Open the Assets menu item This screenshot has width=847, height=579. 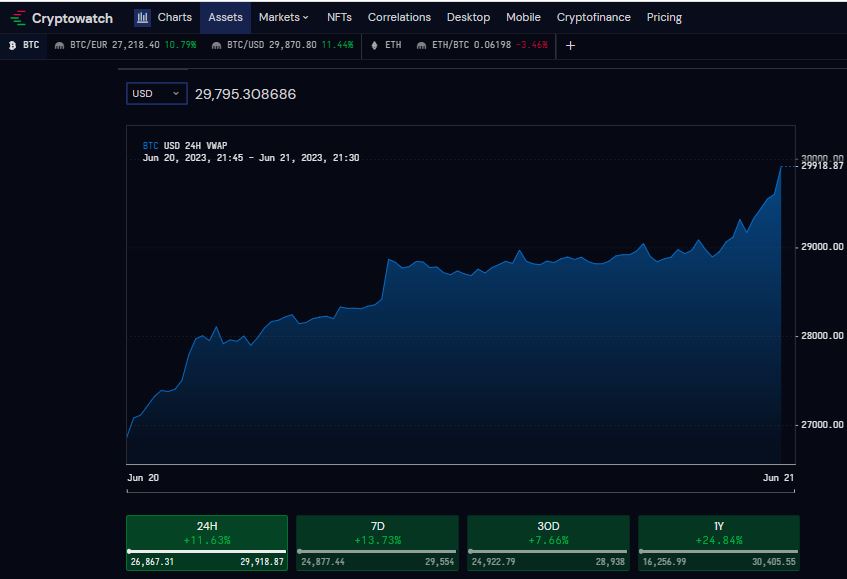point(225,17)
